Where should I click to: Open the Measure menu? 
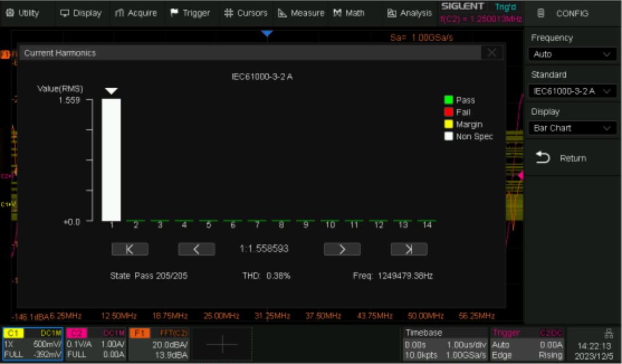301,13
